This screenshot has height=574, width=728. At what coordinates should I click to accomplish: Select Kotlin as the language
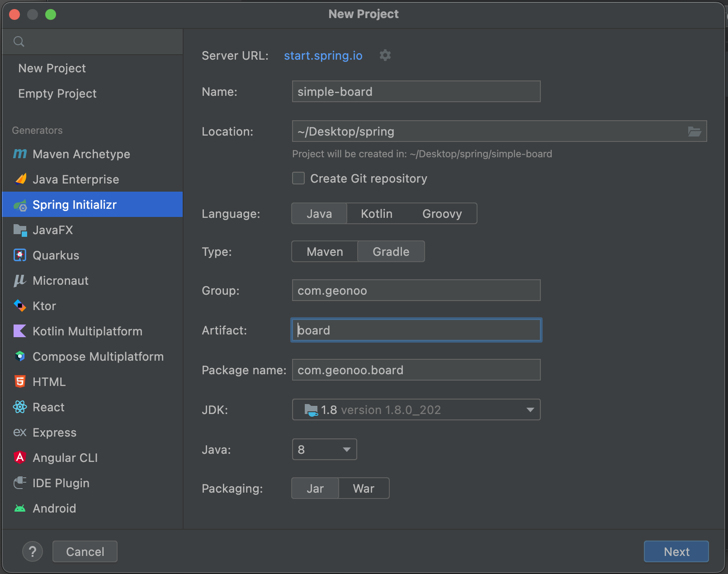[x=377, y=213]
